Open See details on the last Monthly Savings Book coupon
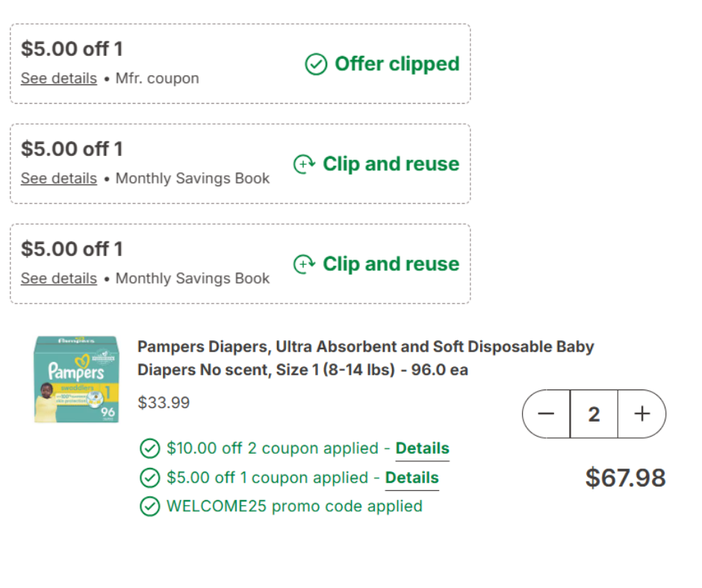 click(59, 278)
